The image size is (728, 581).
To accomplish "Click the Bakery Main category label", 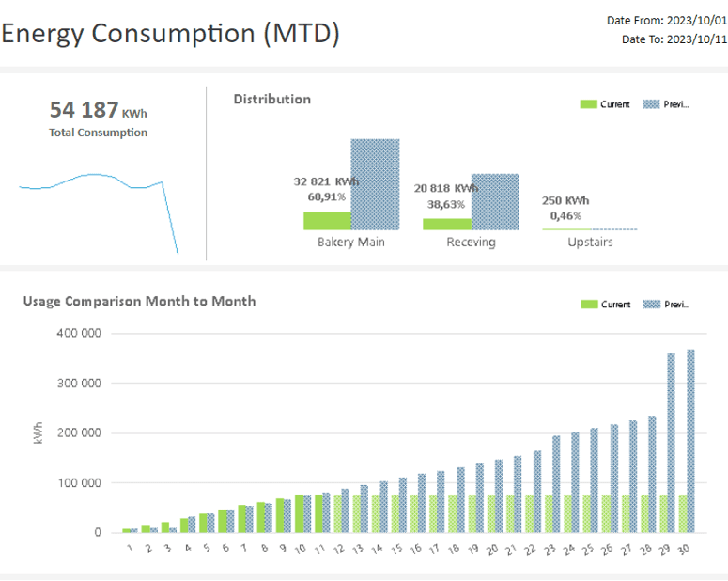I will (x=351, y=242).
